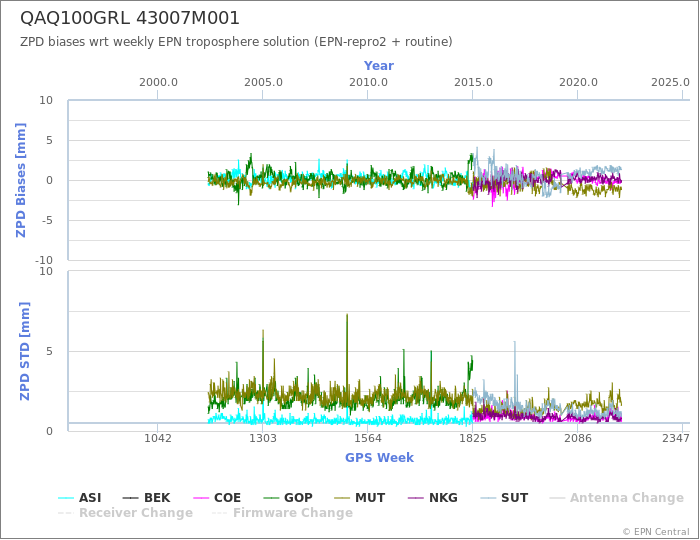Click the 2025.0 year axis label
The width and height of the screenshot is (700, 540).
(671, 83)
